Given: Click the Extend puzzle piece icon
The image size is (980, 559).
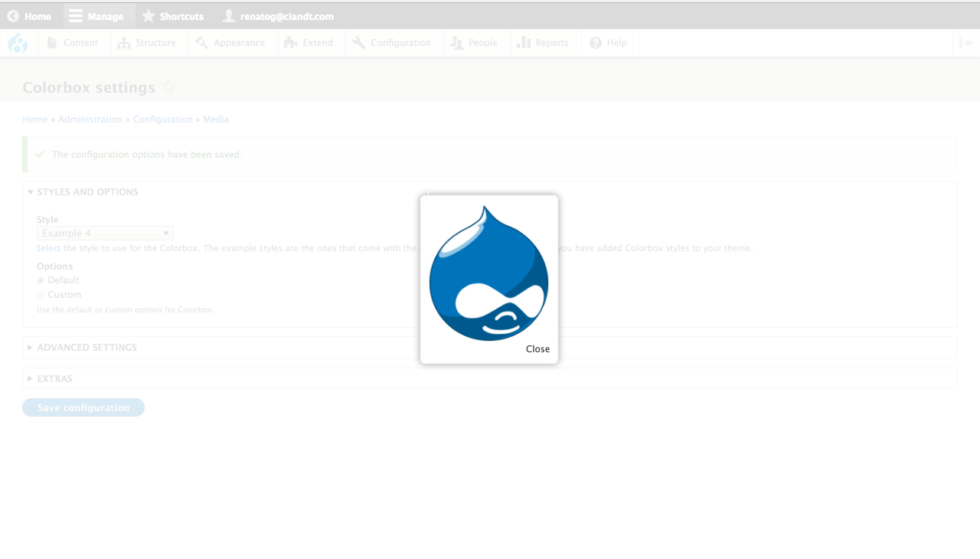Looking at the screenshot, I should click(x=290, y=43).
